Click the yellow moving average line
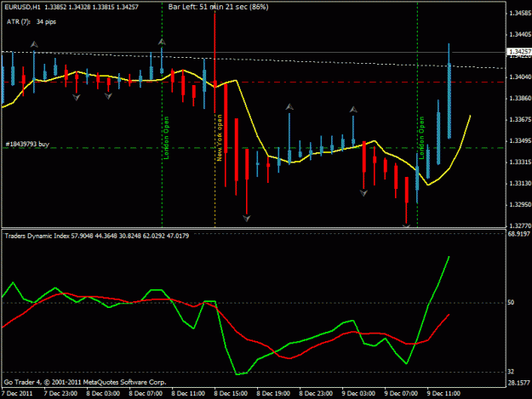The width and height of the screenshot is (532, 399). pos(248,108)
